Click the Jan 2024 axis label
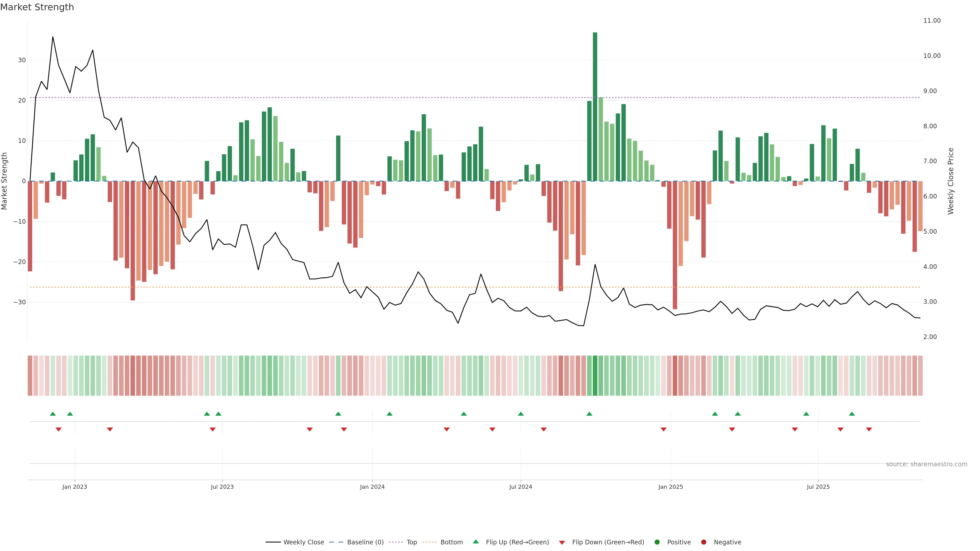 pos(372,487)
